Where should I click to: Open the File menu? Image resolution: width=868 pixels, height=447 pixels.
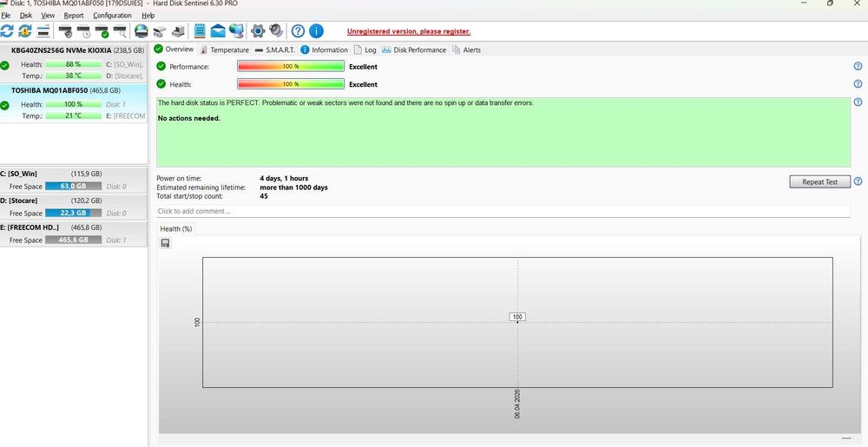pos(6,16)
